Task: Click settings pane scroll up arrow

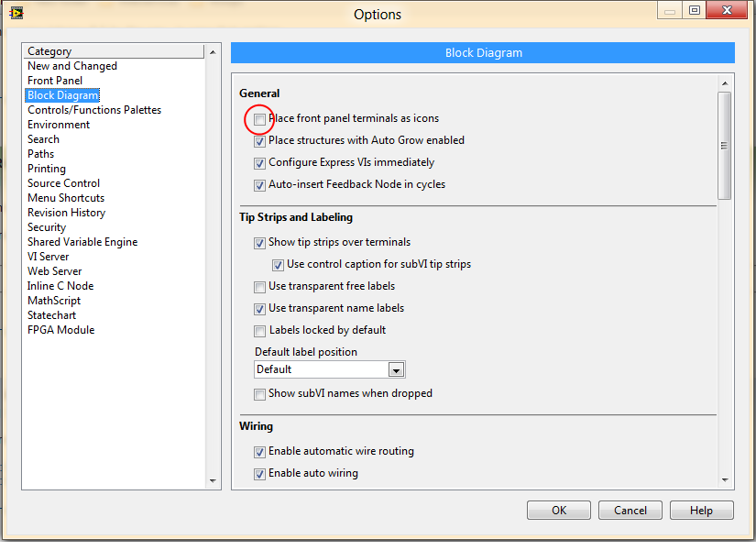Action: [725, 83]
